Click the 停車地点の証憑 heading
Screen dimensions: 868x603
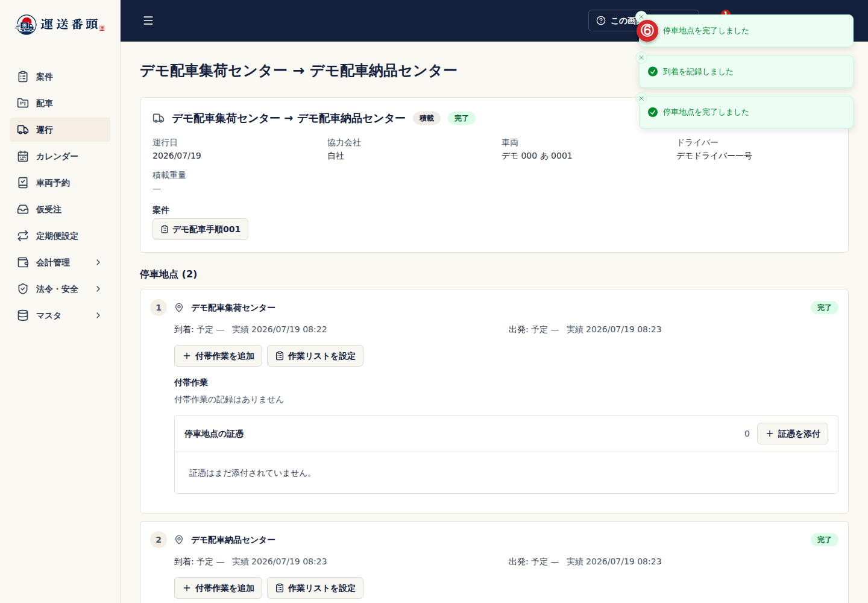point(214,434)
